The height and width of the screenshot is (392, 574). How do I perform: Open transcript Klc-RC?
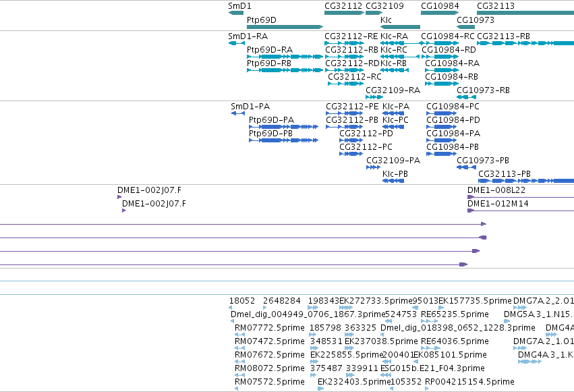[393, 49]
